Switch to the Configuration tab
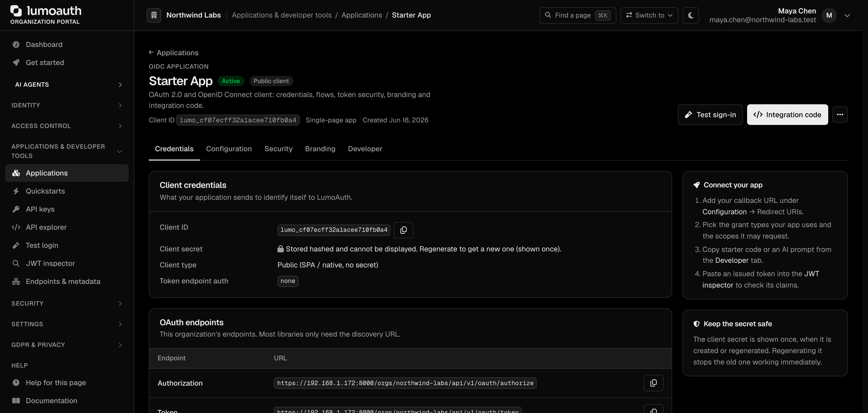Screen dimensions: 868x413 pyautogui.click(x=229, y=149)
